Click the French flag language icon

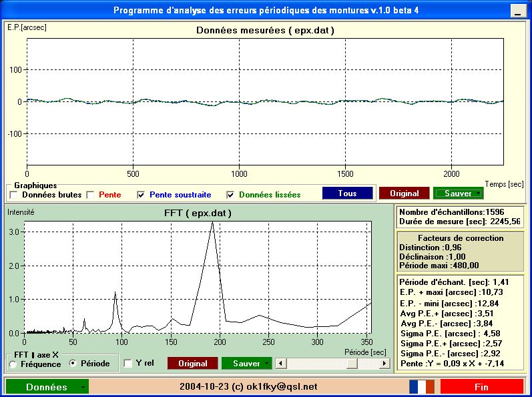(x=422, y=387)
